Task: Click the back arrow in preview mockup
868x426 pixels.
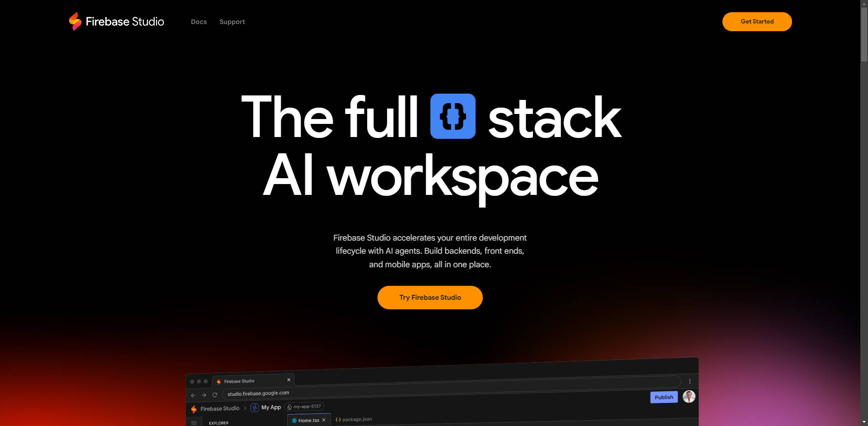Action: [x=193, y=395]
